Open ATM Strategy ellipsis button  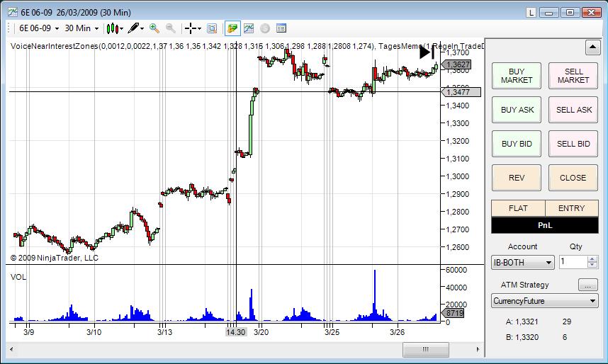pyautogui.click(x=588, y=285)
